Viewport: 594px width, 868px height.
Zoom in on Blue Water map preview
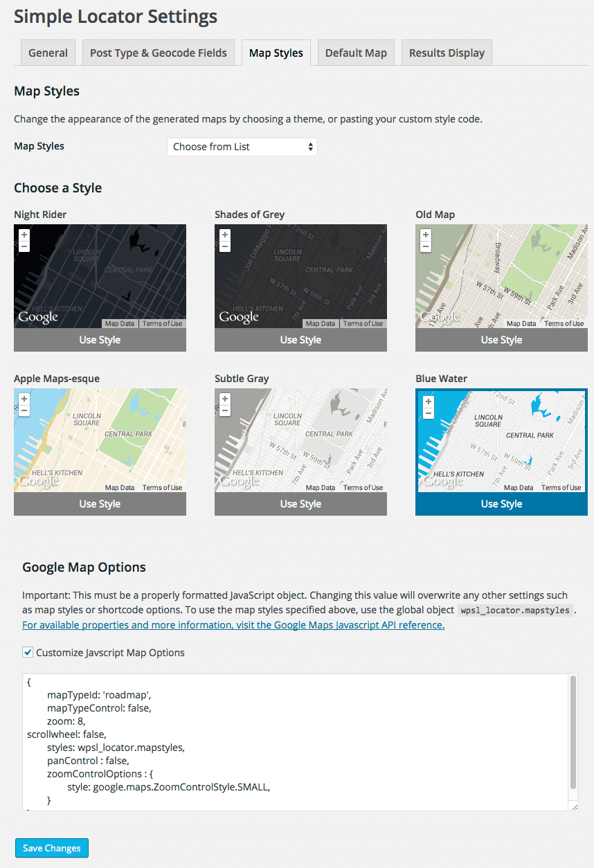coord(429,401)
